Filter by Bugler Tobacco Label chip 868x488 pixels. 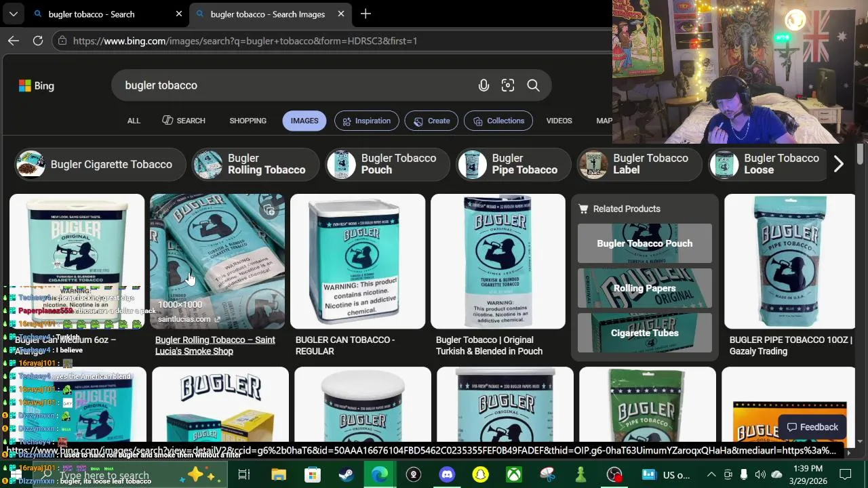[x=639, y=164]
